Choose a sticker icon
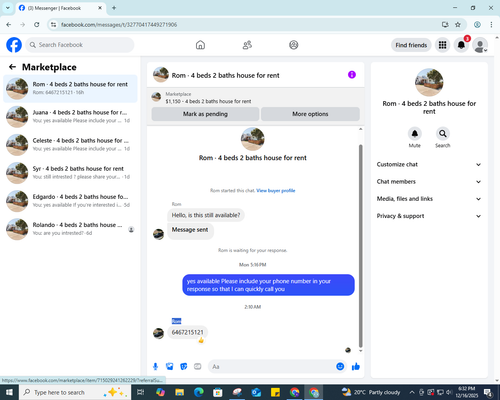 click(x=184, y=367)
